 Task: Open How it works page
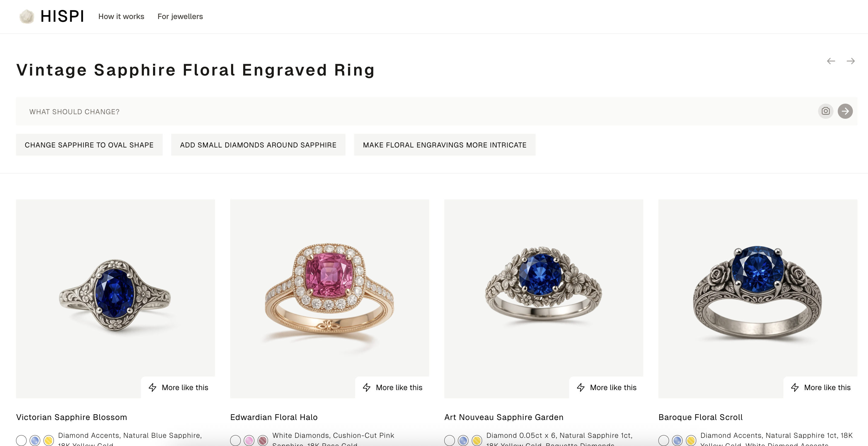121,17
